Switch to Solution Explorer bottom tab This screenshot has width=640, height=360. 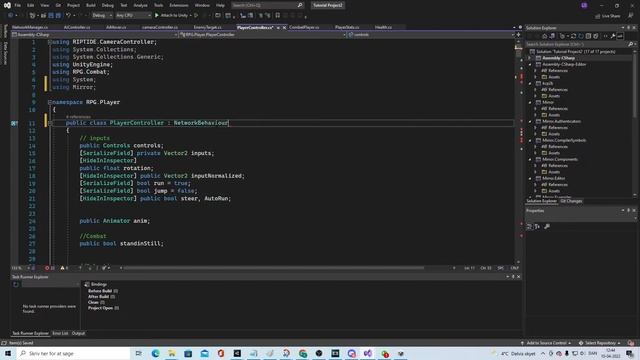[542, 201]
